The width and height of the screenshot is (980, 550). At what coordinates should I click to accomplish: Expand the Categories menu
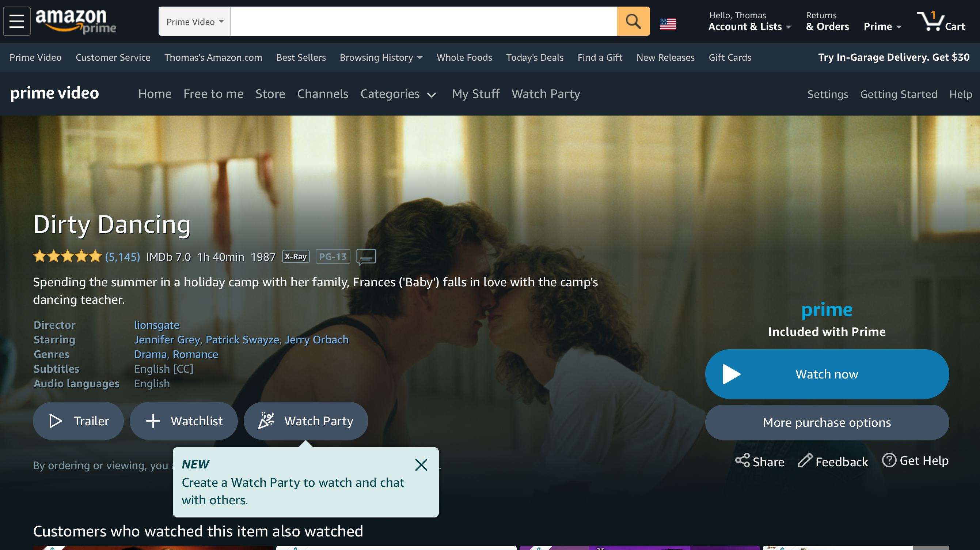(x=398, y=94)
